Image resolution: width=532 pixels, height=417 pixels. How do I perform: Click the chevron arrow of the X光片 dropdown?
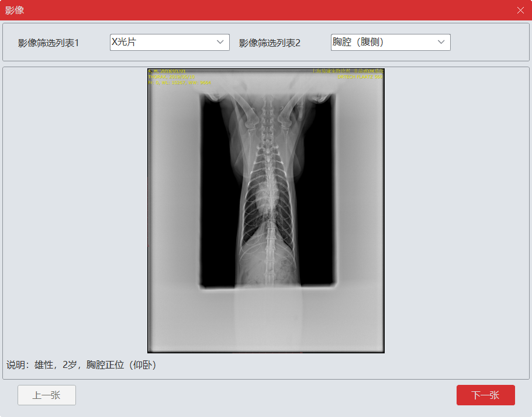coord(220,42)
